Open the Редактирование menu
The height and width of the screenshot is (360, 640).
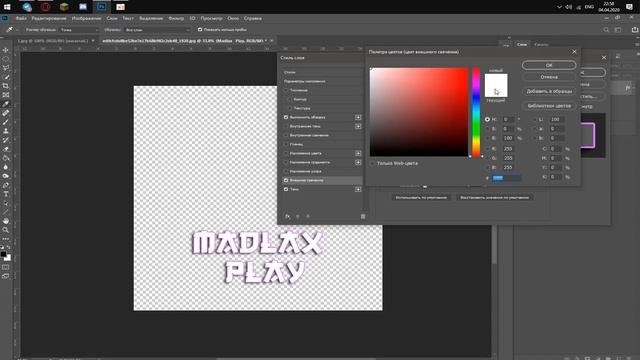click(49, 18)
